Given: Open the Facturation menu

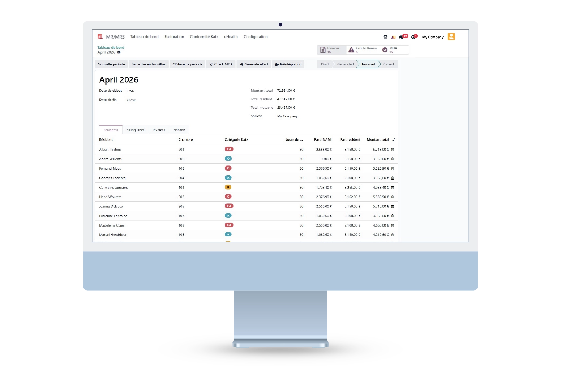Looking at the screenshot, I should tap(174, 37).
